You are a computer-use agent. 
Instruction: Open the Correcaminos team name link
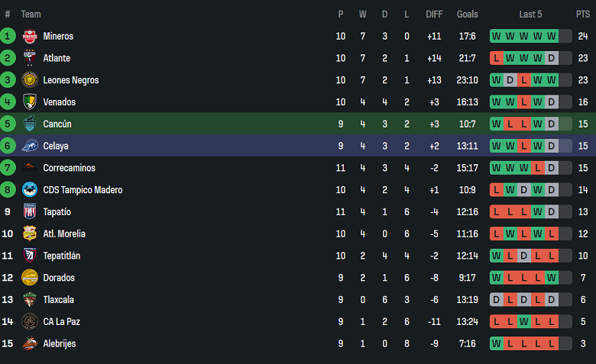(x=69, y=168)
